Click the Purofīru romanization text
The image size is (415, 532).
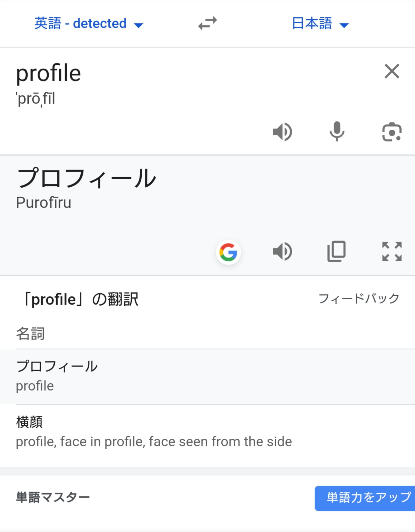[44, 203]
